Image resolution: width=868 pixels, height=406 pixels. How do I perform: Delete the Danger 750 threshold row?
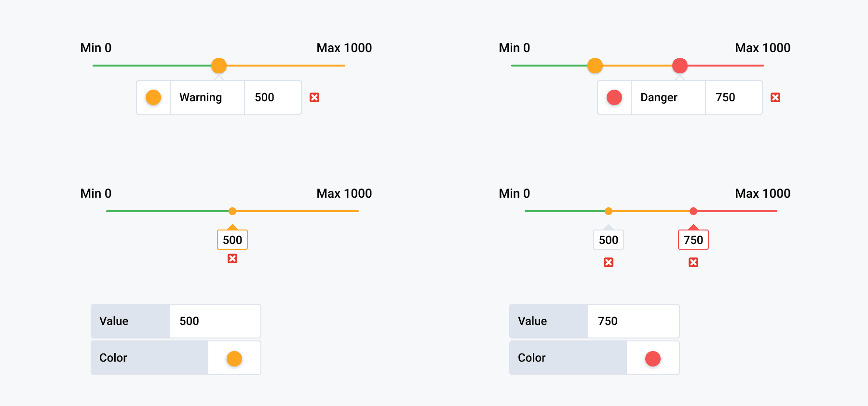(x=775, y=97)
